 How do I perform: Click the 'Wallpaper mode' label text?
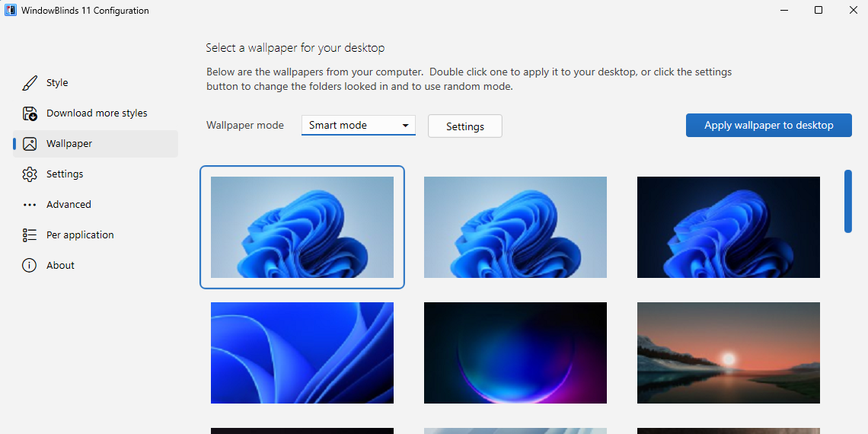pos(245,125)
